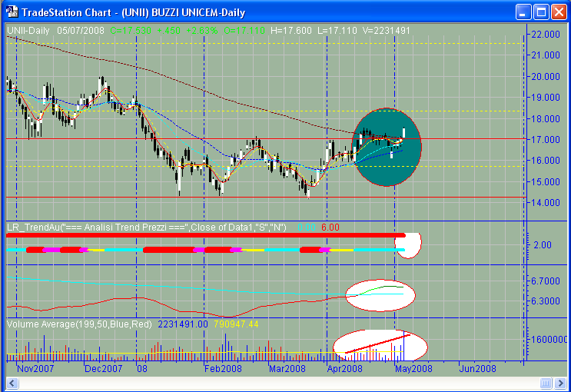Screen dimensions: 571x392
Task: Select the teal circle highlight on the price chart
Action: click(x=387, y=147)
